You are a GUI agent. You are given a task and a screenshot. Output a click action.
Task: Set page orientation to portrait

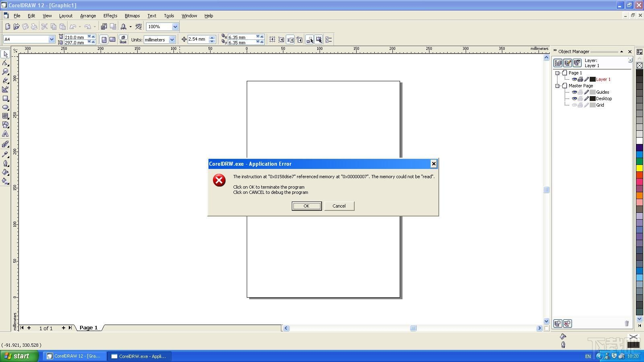tap(104, 39)
